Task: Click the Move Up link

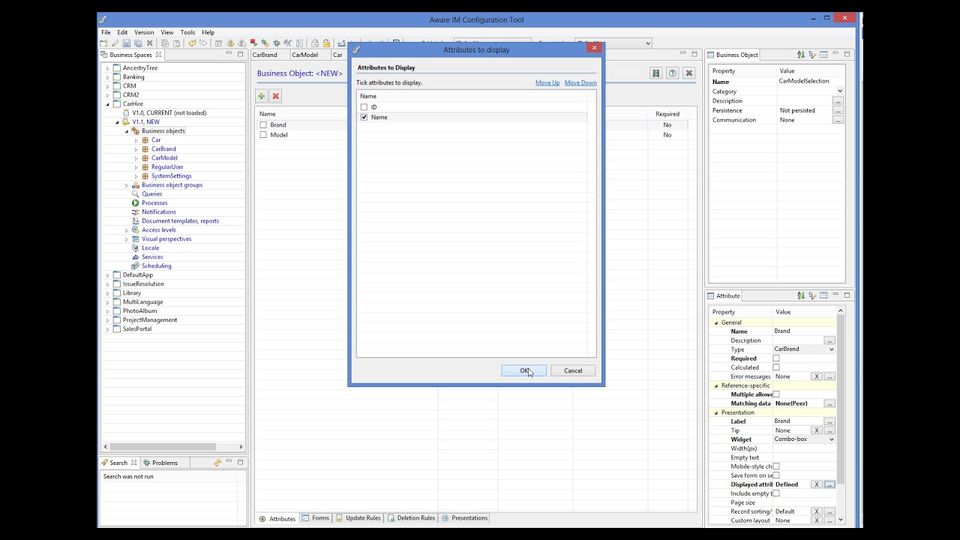Action: pos(547,83)
